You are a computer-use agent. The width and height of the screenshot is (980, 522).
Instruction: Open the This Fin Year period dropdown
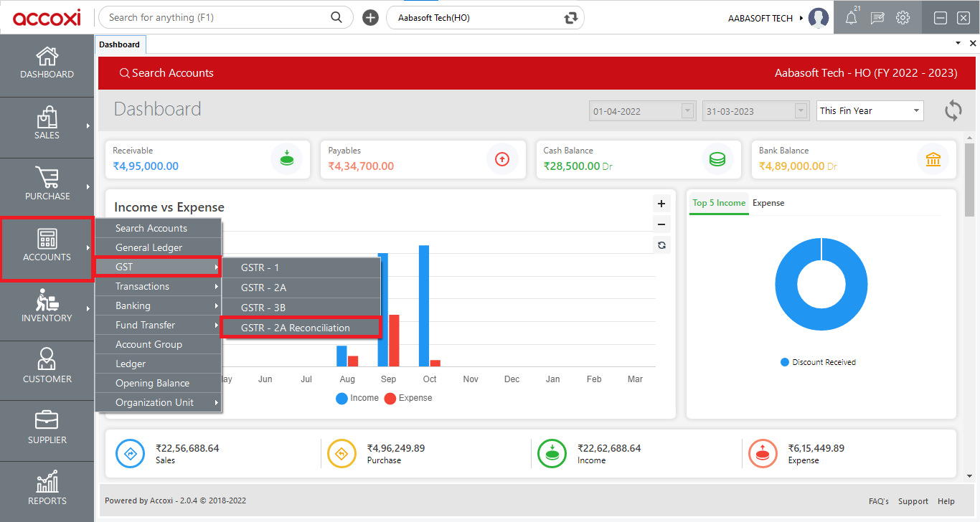point(870,110)
